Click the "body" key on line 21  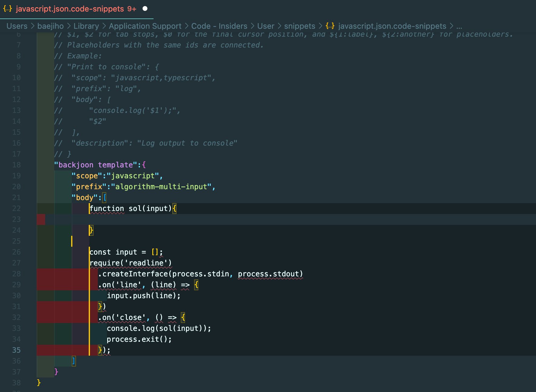(85, 198)
